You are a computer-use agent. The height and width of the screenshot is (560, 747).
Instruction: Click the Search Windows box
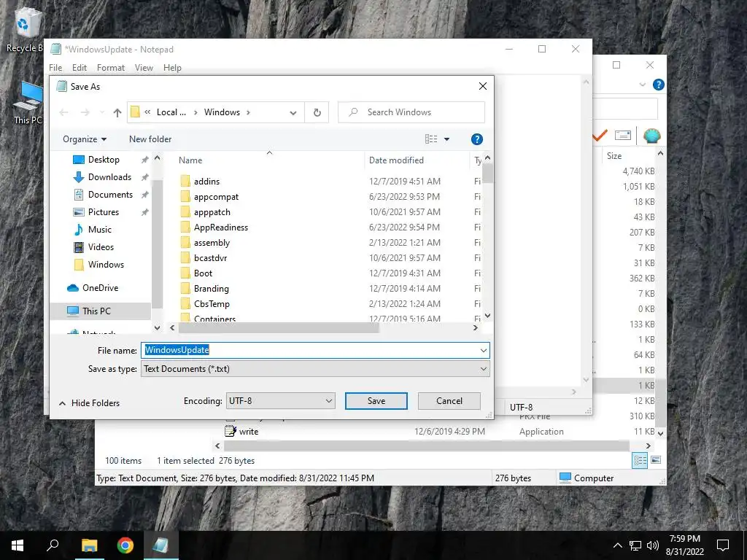411,112
